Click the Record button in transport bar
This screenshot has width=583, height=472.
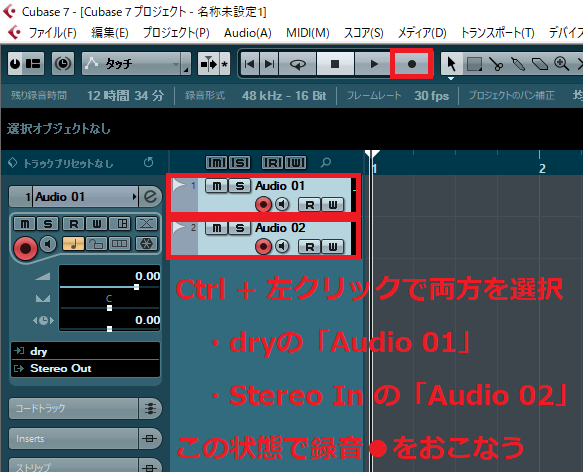click(x=411, y=64)
